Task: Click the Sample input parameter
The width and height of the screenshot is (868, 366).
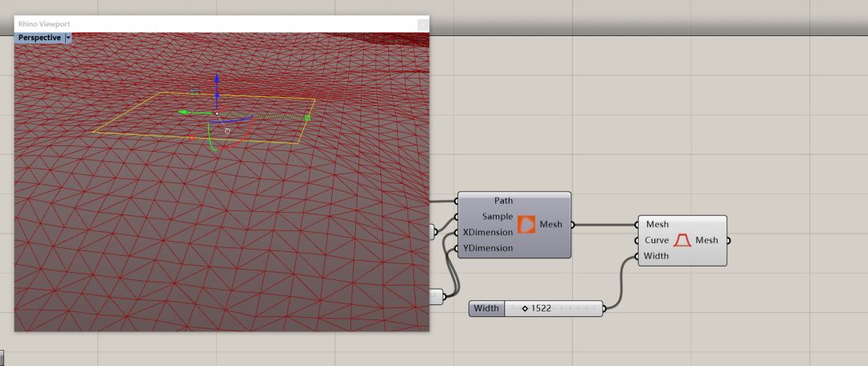Action: (497, 217)
